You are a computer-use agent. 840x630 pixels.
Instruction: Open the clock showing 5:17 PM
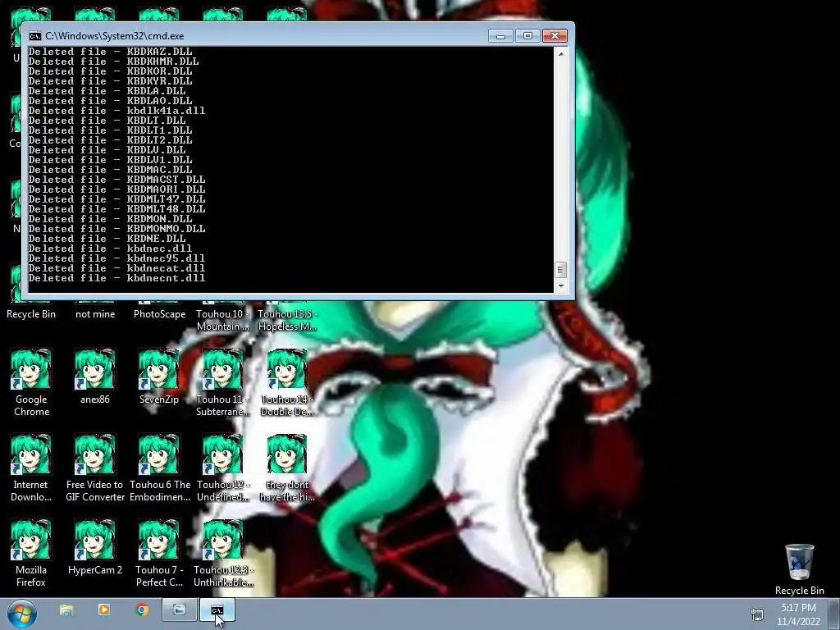pos(798,614)
